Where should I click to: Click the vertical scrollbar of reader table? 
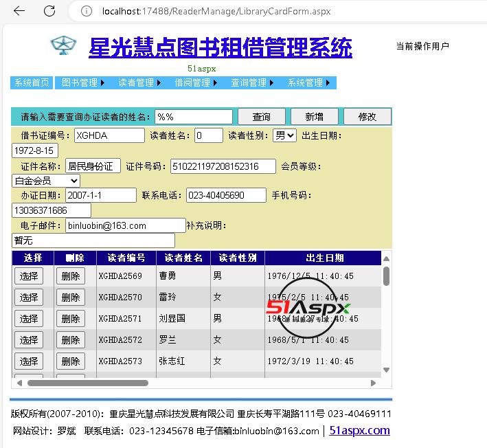[x=386, y=276]
